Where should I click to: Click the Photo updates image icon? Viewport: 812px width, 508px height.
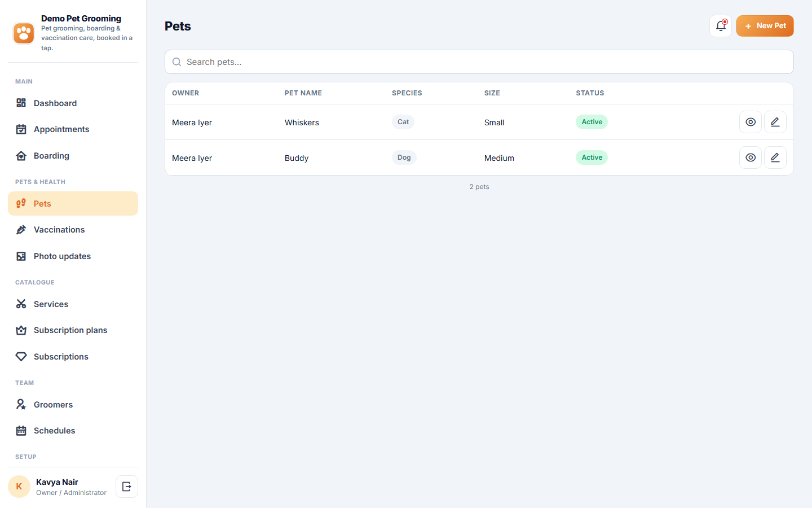(21, 256)
